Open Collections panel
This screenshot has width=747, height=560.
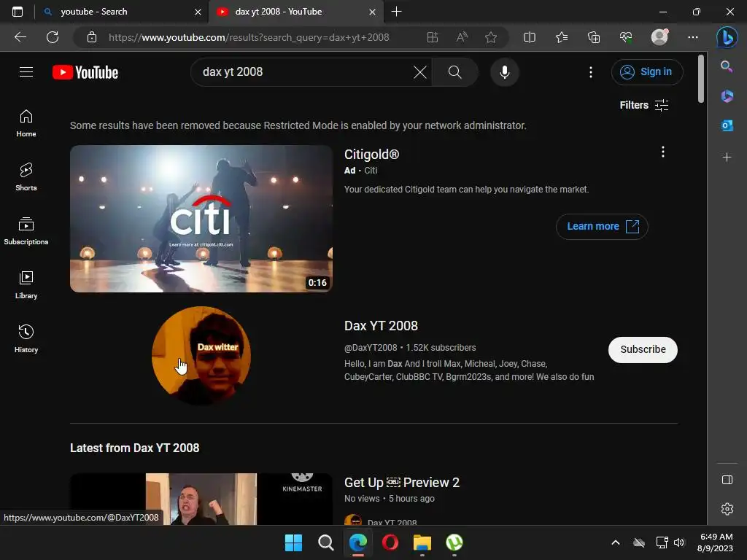tap(594, 37)
